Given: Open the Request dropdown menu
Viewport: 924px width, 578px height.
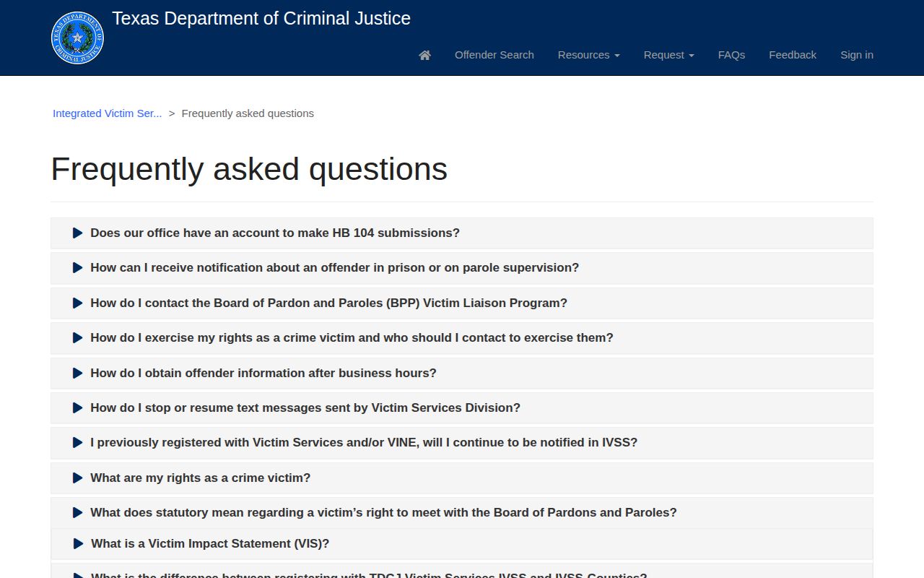Looking at the screenshot, I should tap(669, 55).
